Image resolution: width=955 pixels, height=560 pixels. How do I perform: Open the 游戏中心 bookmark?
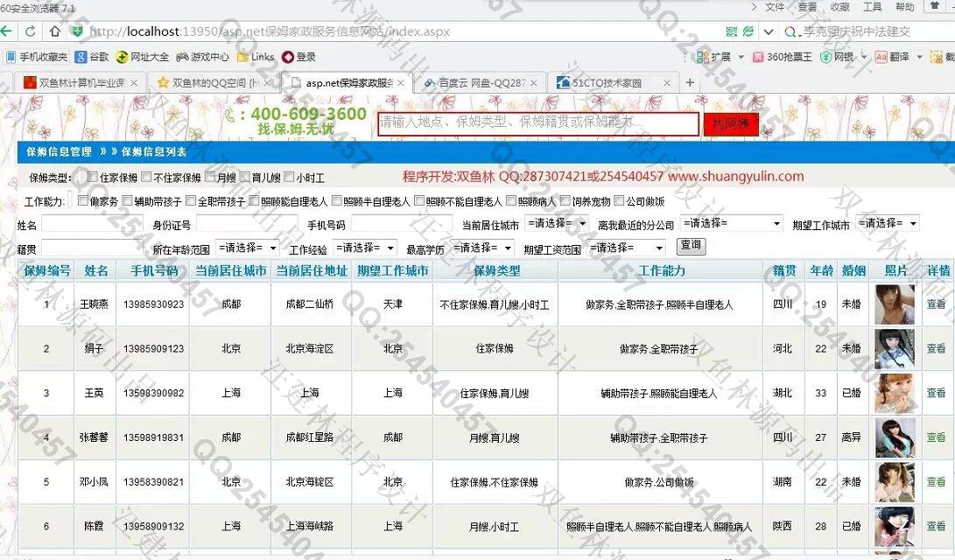coord(202,57)
